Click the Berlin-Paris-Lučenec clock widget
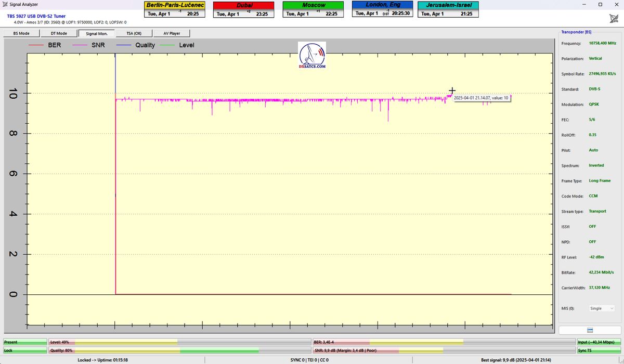 [175, 9]
